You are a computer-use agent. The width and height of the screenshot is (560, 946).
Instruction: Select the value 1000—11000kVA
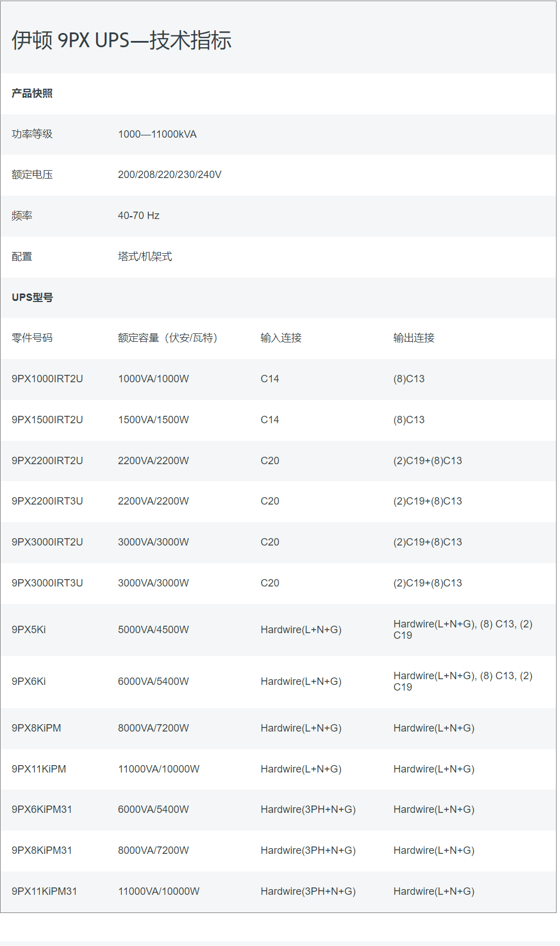[x=157, y=134]
